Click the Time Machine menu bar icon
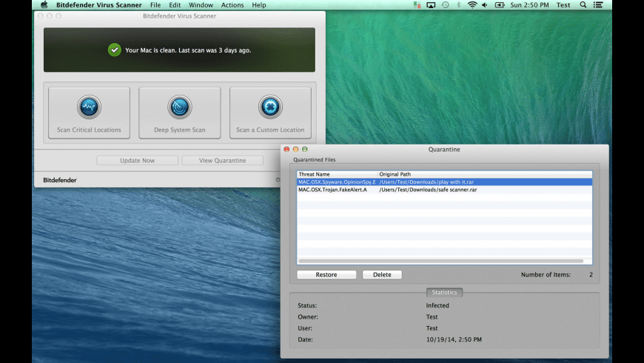644x363 pixels. tap(445, 5)
